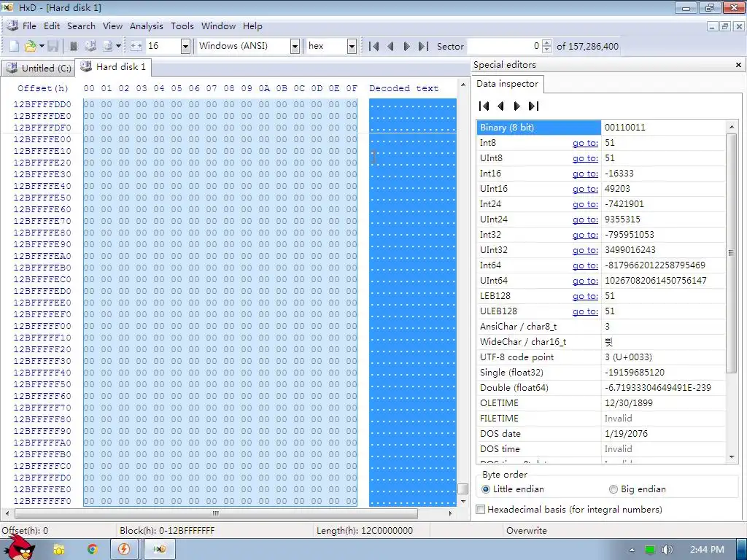Switch to the Untitled (C:) tab
This screenshot has width=747, height=560.
38,68
